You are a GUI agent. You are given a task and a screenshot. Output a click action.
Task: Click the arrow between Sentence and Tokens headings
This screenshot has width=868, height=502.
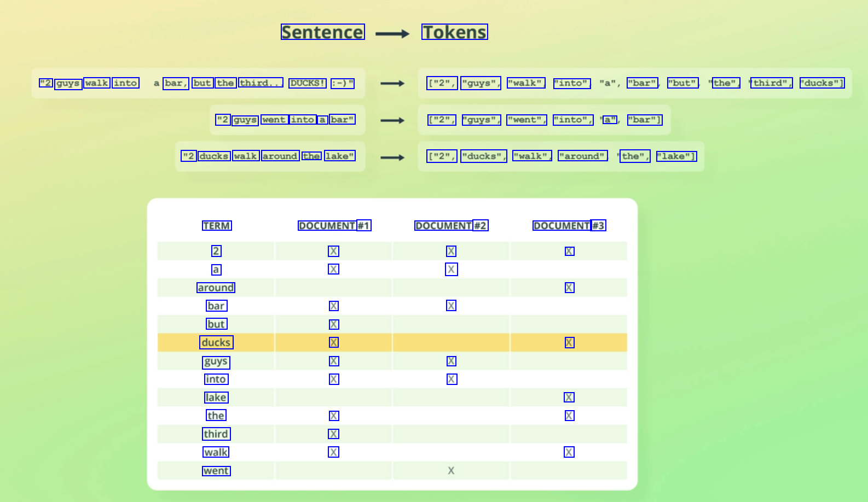coord(392,34)
